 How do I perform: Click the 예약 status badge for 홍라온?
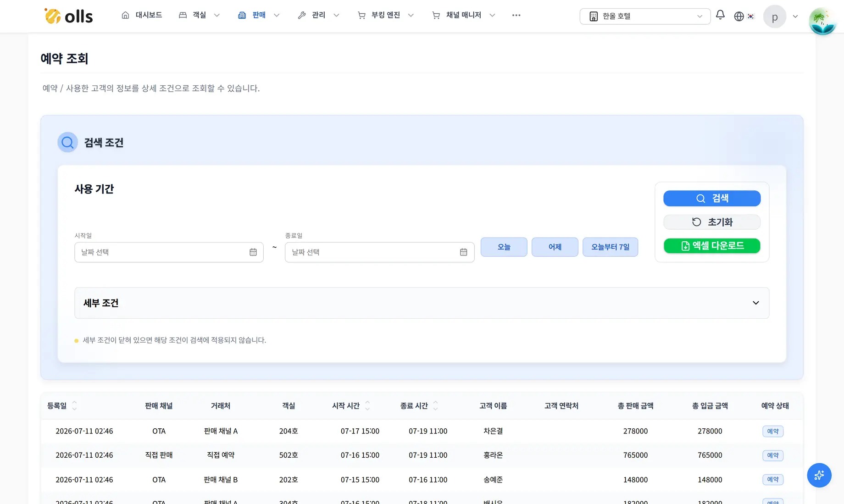(x=773, y=455)
